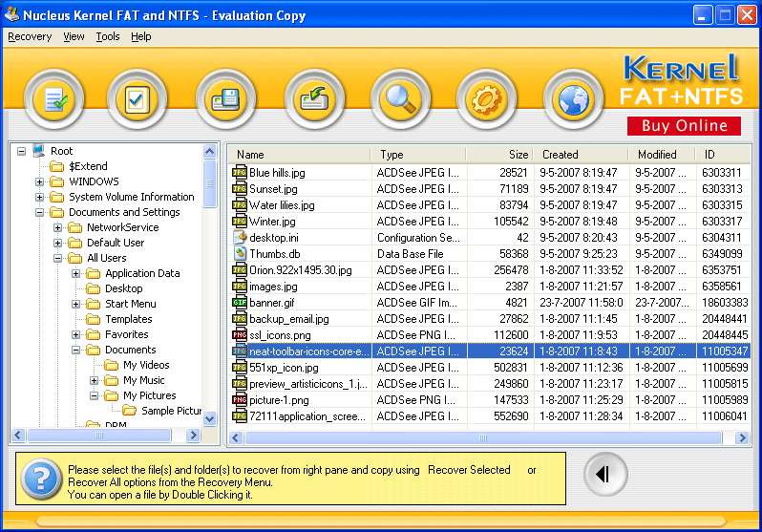Click the blue question mark help icon

tap(41, 479)
